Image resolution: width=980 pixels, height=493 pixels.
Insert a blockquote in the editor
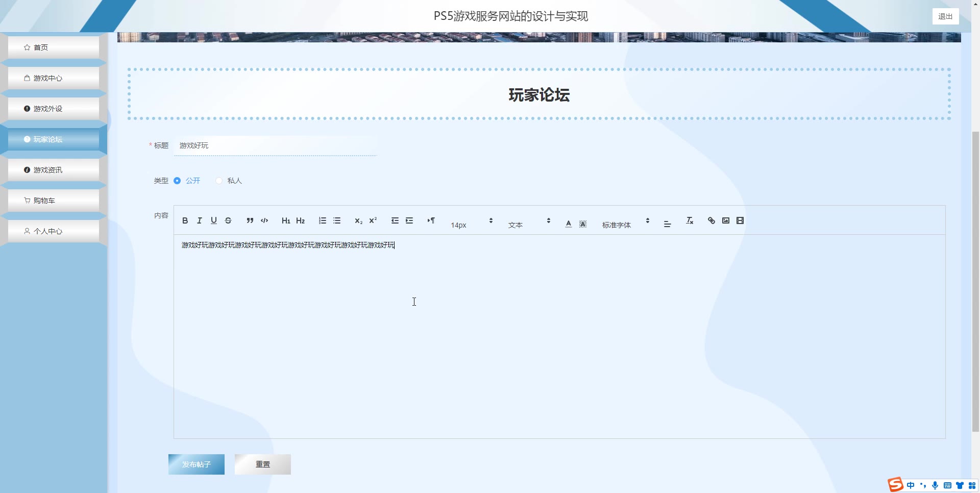click(x=250, y=220)
